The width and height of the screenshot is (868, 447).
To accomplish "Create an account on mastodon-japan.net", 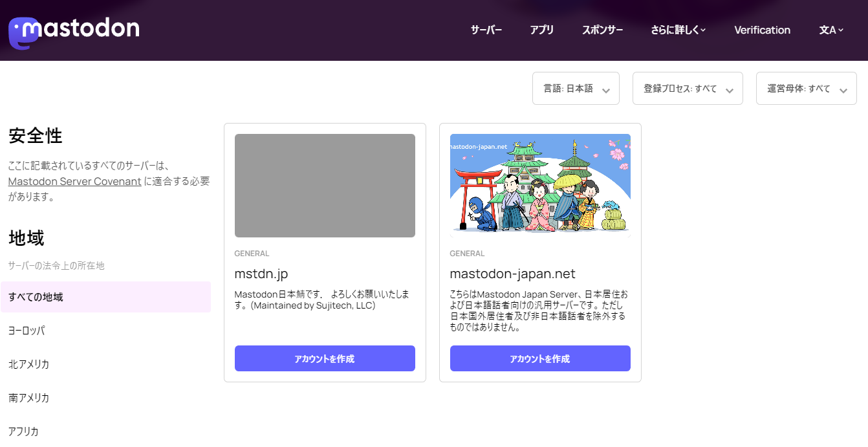I will tap(540, 358).
